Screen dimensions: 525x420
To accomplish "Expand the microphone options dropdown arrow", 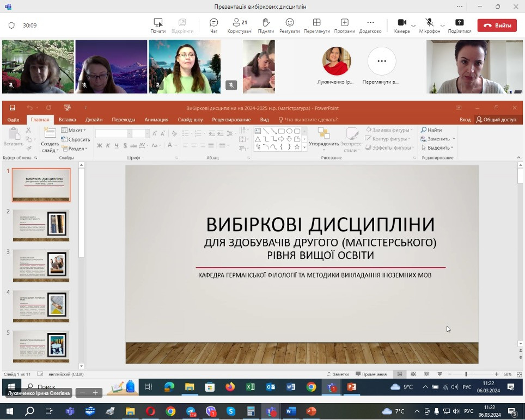I will 442,26.
